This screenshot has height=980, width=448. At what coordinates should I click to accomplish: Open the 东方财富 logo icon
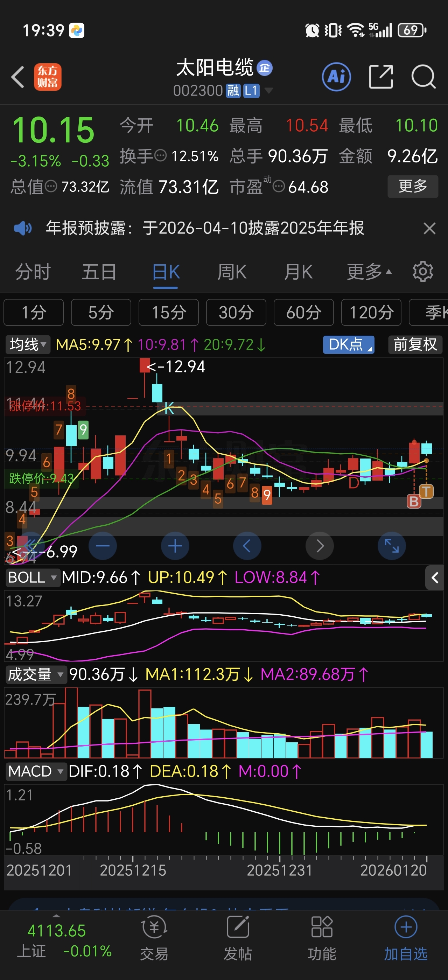click(x=48, y=77)
